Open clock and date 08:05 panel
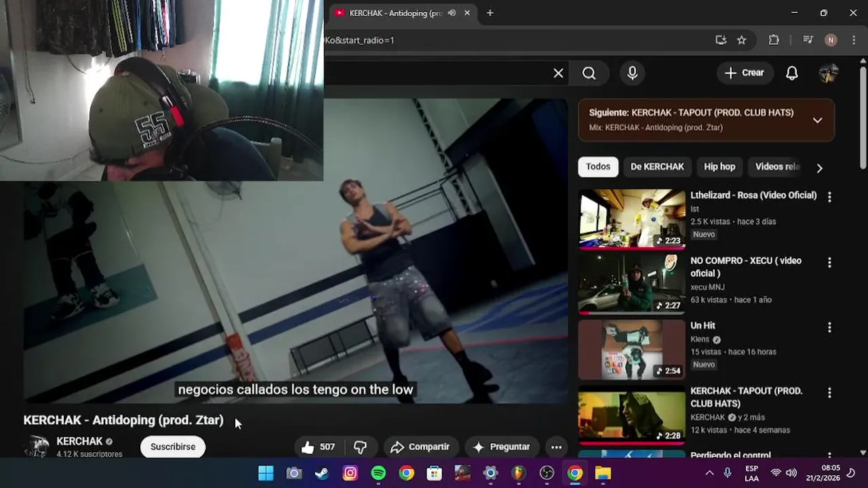The height and width of the screenshot is (488, 868). click(823, 473)
